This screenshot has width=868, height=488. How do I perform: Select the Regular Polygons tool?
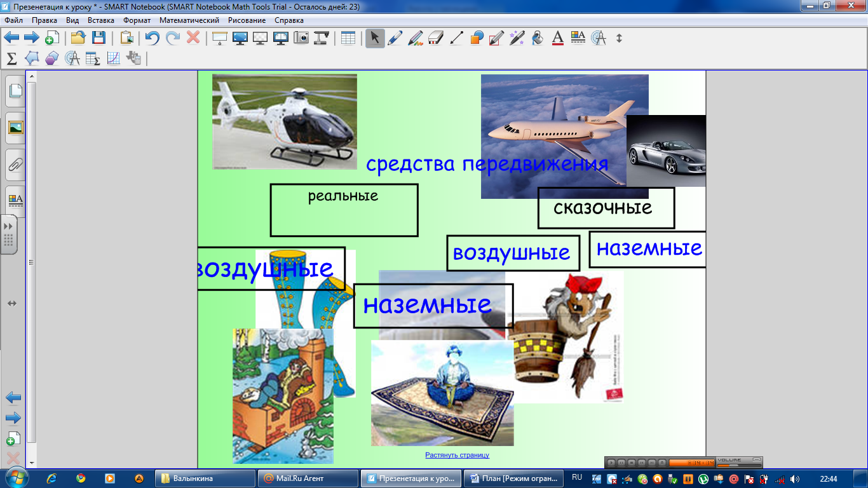[52, 58]
